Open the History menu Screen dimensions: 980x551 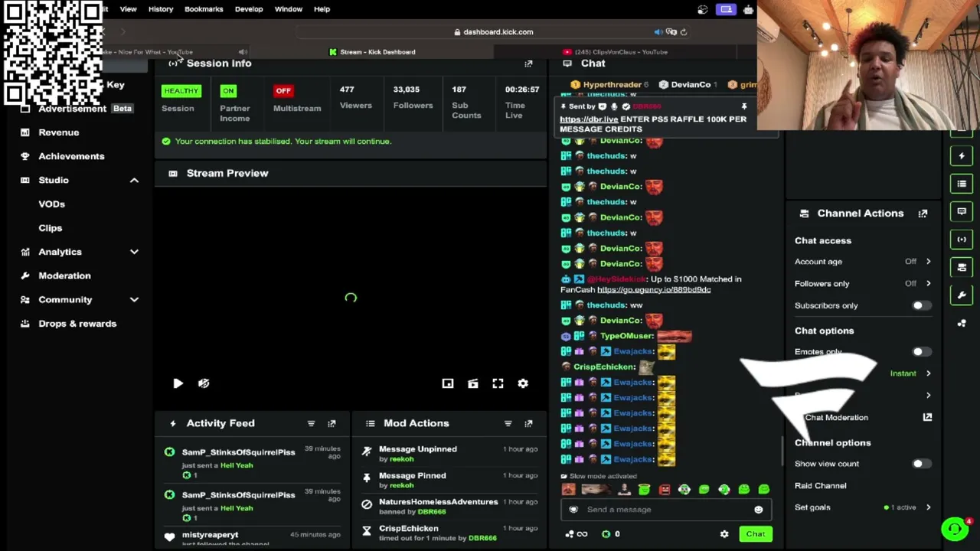pyautogui.click(x=161, y=9)
